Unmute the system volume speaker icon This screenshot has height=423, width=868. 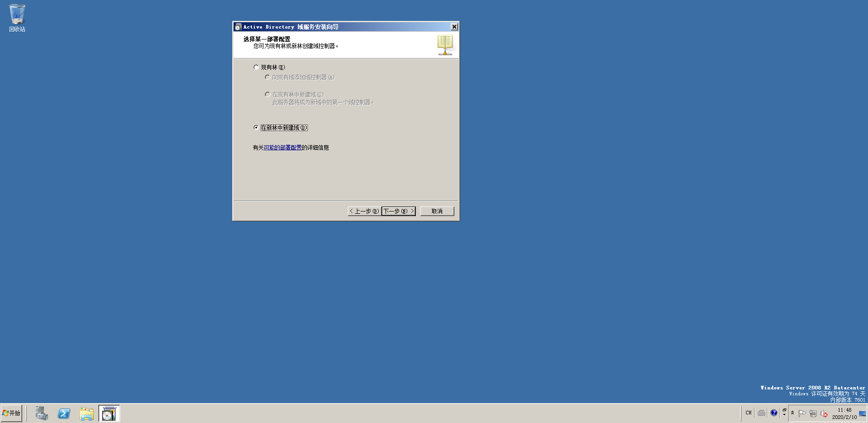[x=824, y=413]
